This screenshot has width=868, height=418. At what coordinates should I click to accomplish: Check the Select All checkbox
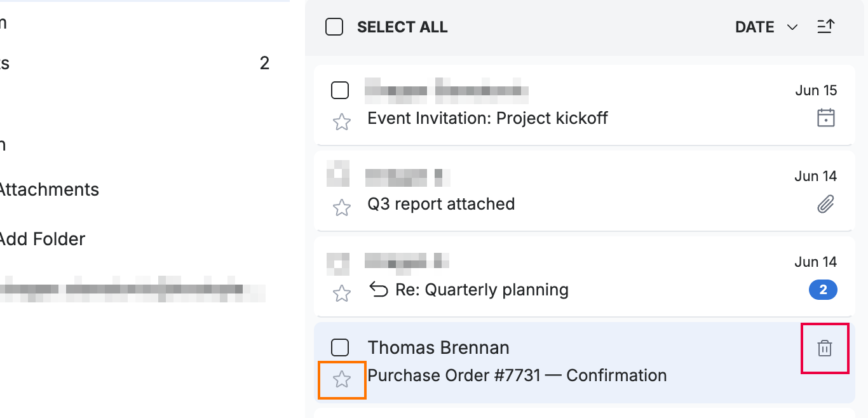[334, 27]
